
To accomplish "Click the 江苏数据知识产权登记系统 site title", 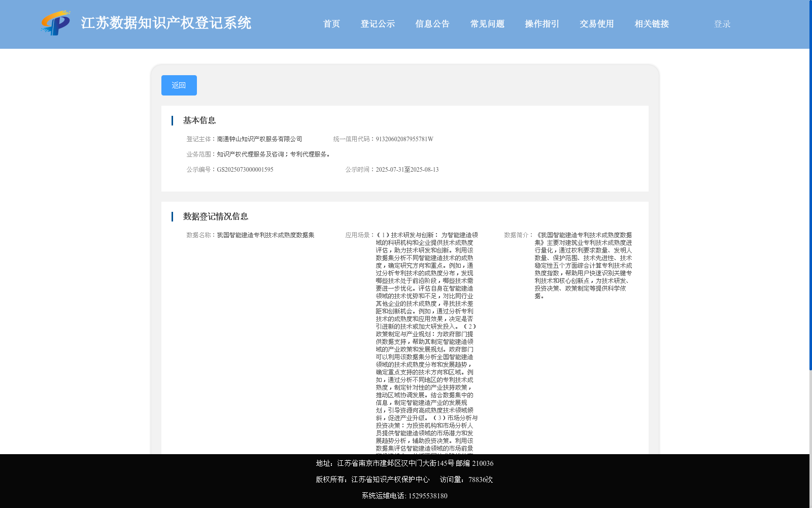I will [166, 23].
